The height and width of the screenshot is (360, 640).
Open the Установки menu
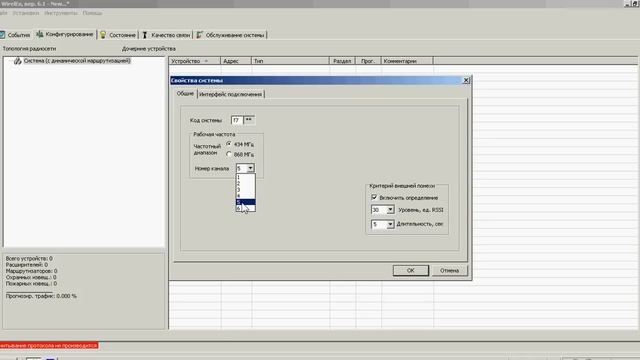26,13
